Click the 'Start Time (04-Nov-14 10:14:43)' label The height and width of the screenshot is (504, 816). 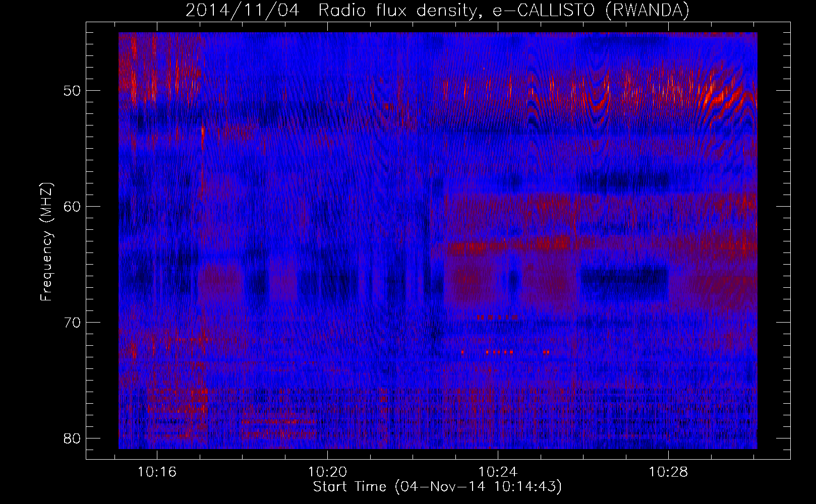[x=437, y=487]
